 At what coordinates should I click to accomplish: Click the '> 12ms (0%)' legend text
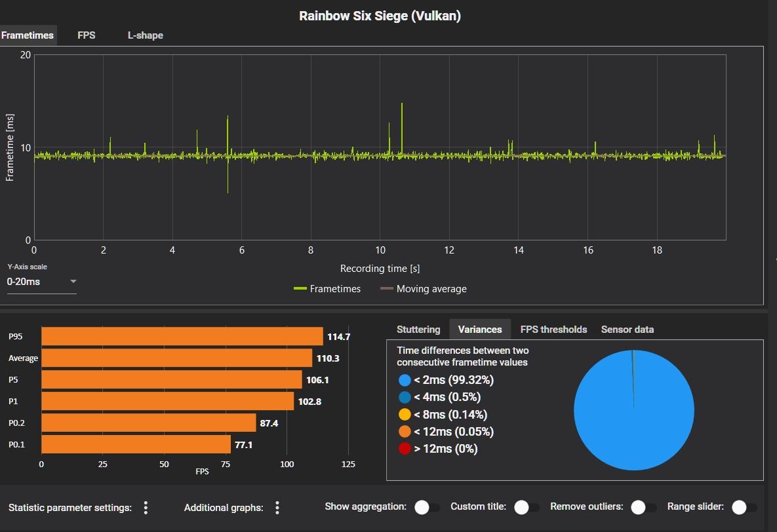(x=446, y=449)
